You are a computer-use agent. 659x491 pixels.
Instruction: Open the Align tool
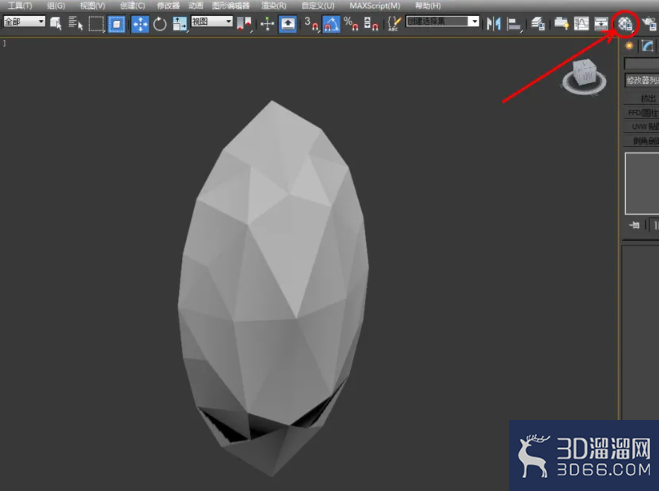pyautogui.click(x=514, y=24)
